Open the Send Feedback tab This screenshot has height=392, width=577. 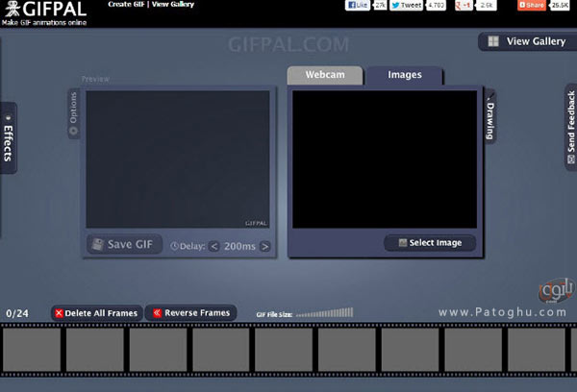570,127
